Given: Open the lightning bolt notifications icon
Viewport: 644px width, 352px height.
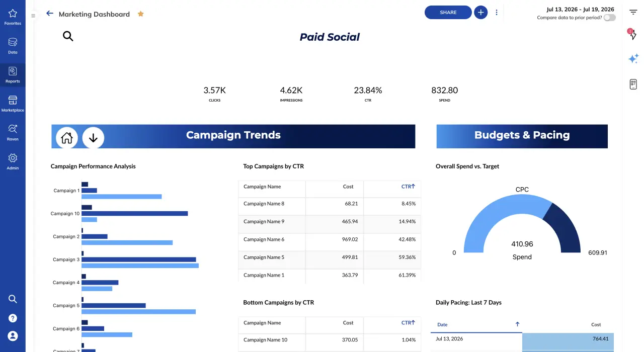Looking at the screenshot, I should click(x=632, y=35).
